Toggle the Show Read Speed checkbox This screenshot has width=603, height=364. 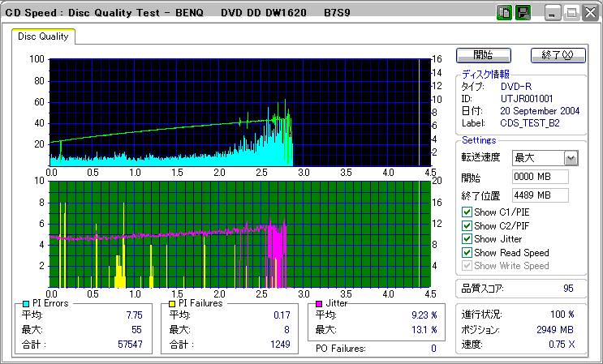point(467,253)
